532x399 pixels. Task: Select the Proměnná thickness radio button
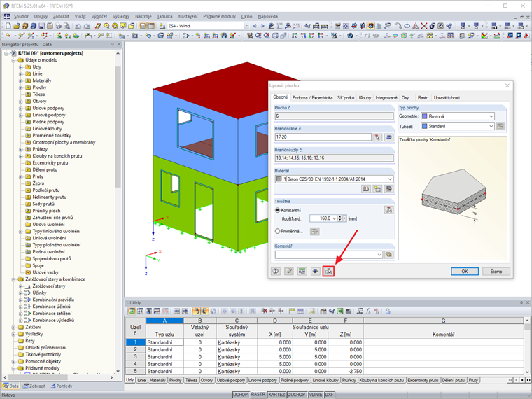277,231
